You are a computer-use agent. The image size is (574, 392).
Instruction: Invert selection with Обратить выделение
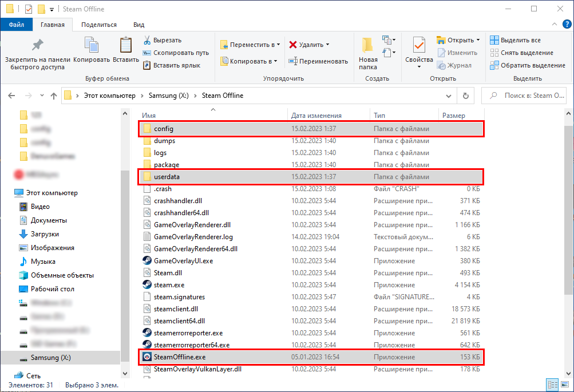point(528,65)
